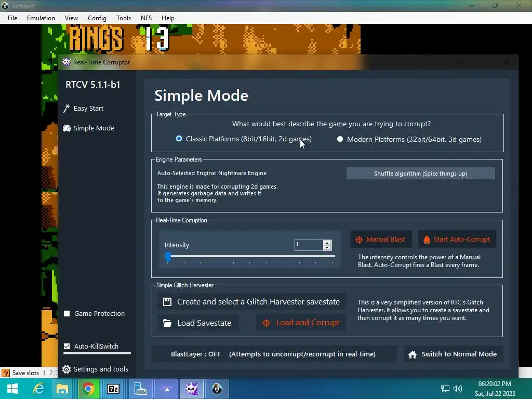Click Start Auto-Corrupt button
Viewport: 532px width, 399px height.
(x=457, y=240)
